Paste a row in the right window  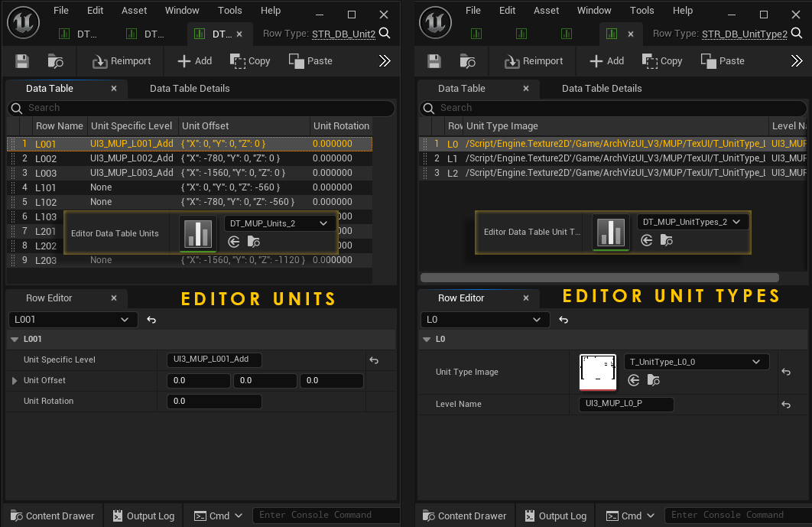click(x=723, y=61)
